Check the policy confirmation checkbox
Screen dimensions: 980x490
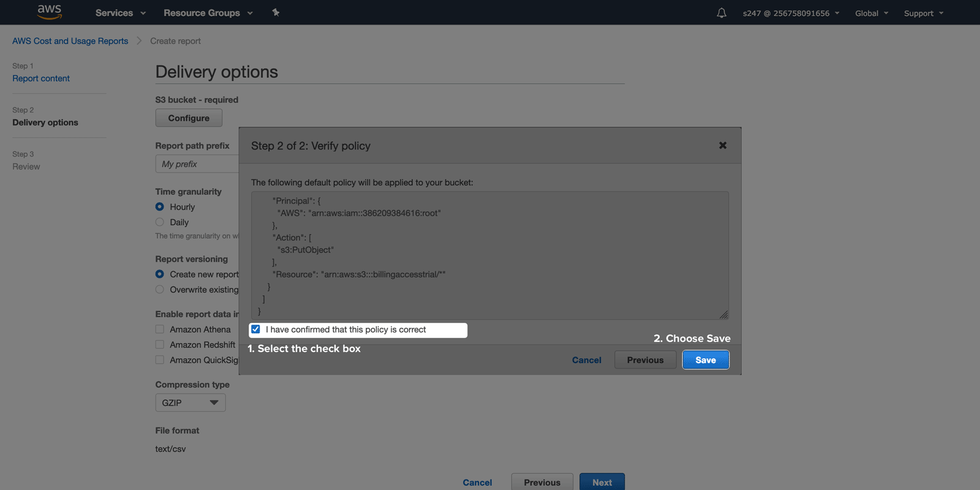point(256,330)
